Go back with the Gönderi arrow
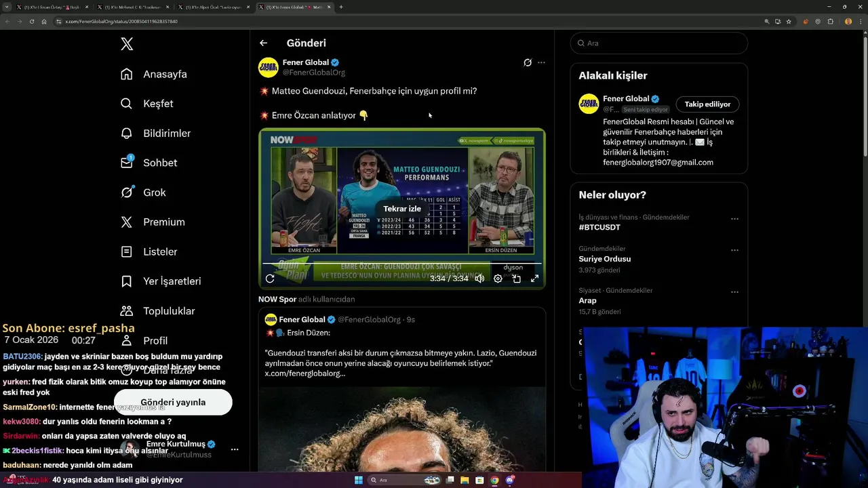868x488 pixels. [x=263, y=43]
